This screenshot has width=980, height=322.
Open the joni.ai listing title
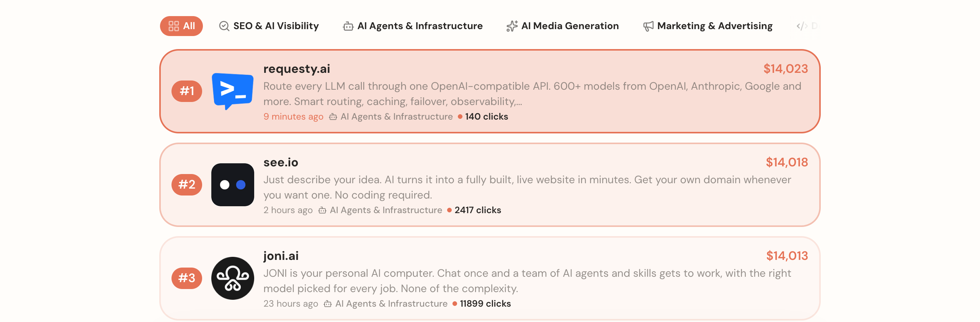281,256
